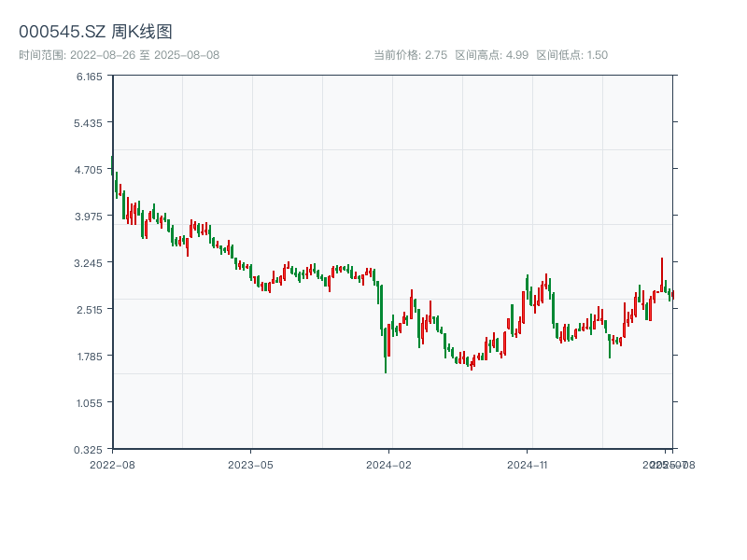Select the 时间范围 date range text
The height and width of the screenshot is (560, 747).
pos(119,55)
